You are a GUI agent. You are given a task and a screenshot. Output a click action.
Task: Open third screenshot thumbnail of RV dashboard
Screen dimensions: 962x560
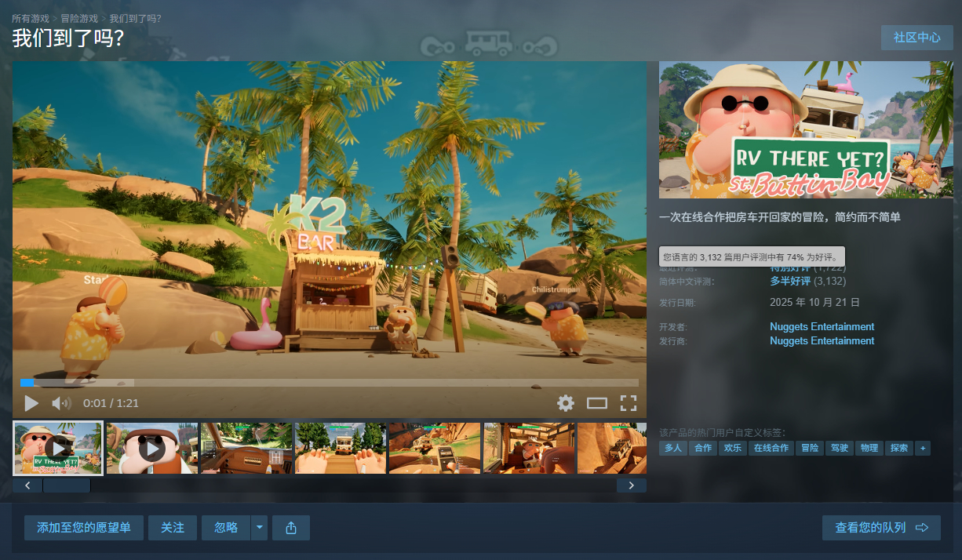coord(246,448)
